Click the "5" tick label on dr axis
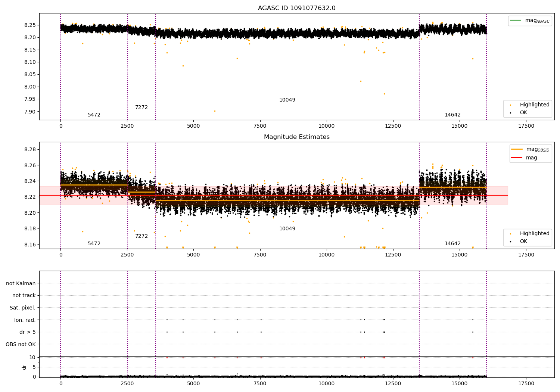Viewport: 560px width, 392px height. (34, 367)
